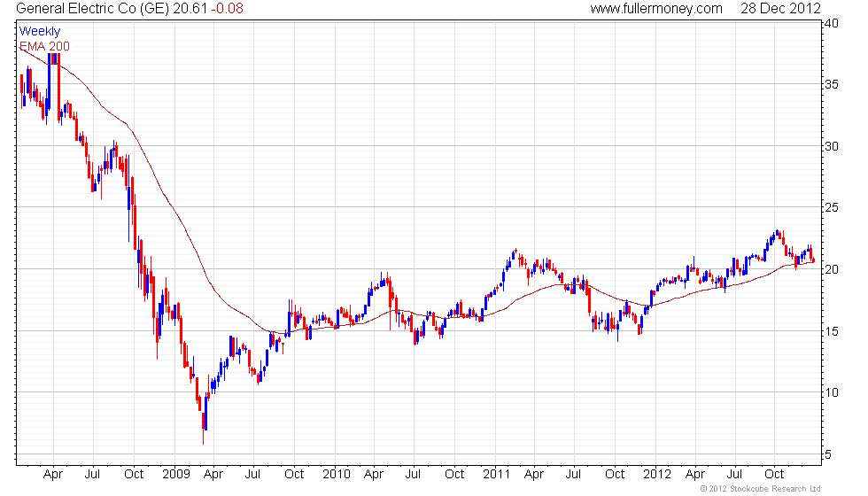The width and height of the screenshot is (868, 496).
Task: Click the 10 value on the price axis
Action: (x=832, y=392)
